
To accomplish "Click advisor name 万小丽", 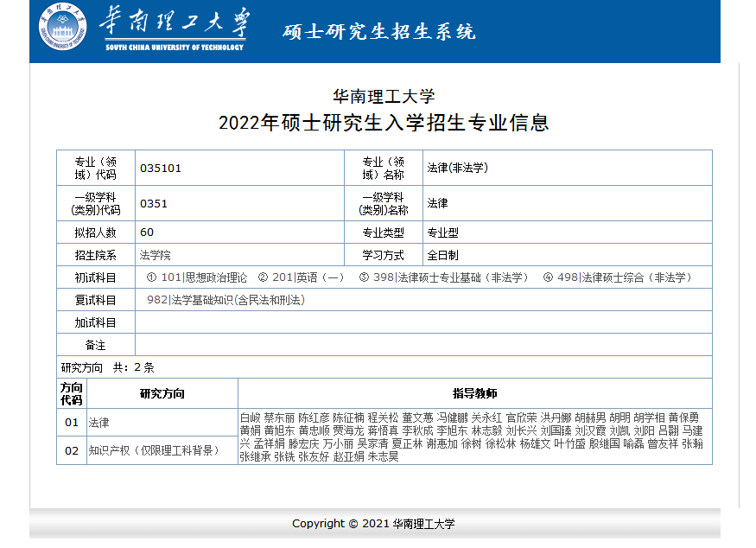I will click(x=339, y=443).
